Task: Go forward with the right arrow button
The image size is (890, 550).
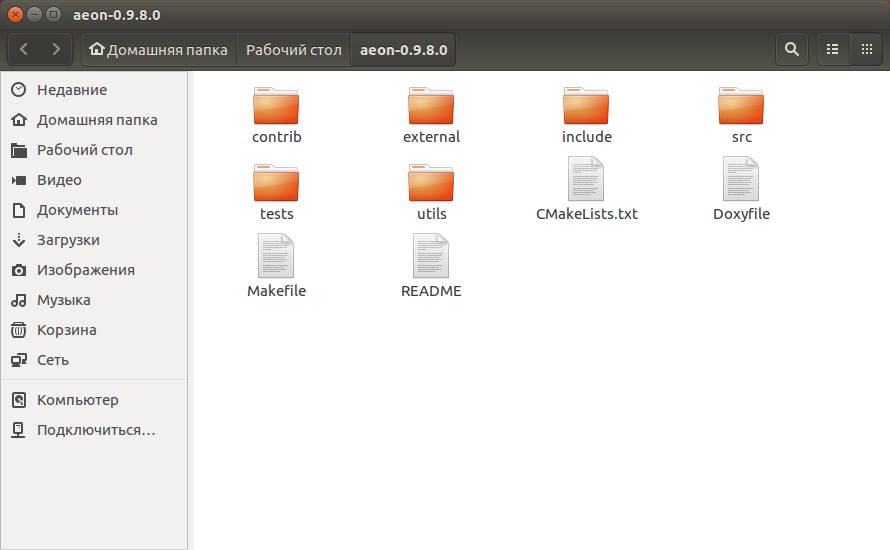Action: (56, 49)
